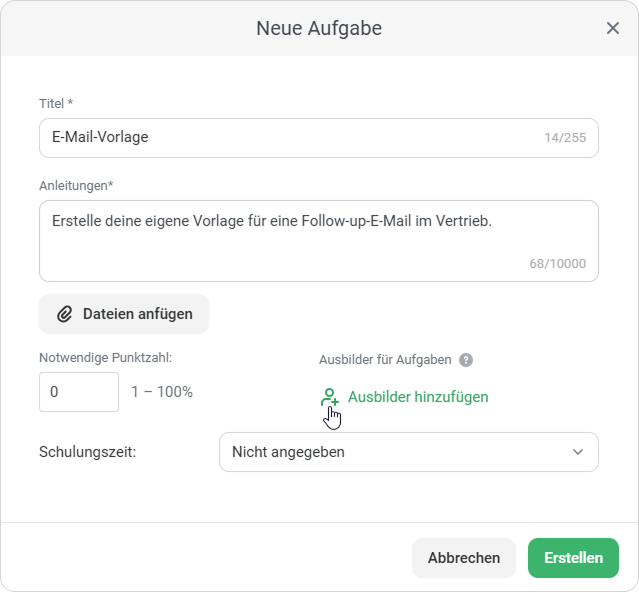Click the help icon beside Ausbilder für Aufgaben
This screenshot has height=592, width=639.
[x=466, y=360]
